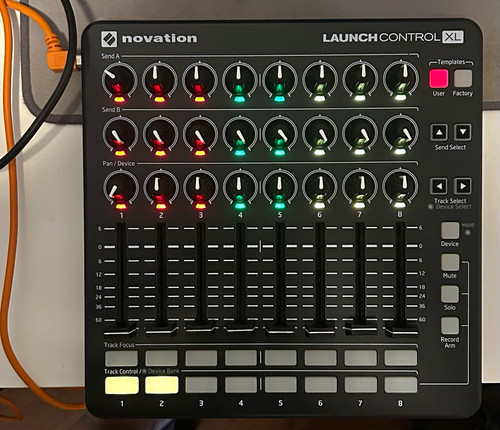500x430 pixels.
Task: Touch the channel 4 fader cap
Action: [x=241, y=328]
